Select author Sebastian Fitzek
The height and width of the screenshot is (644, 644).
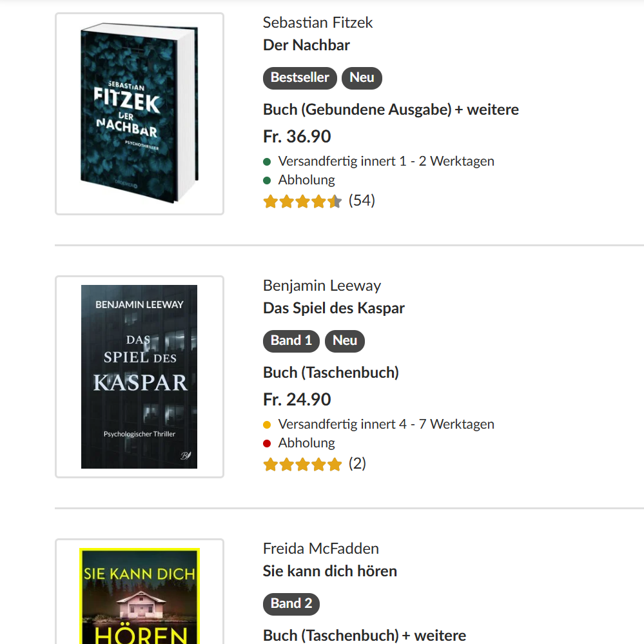click(318, 23)
